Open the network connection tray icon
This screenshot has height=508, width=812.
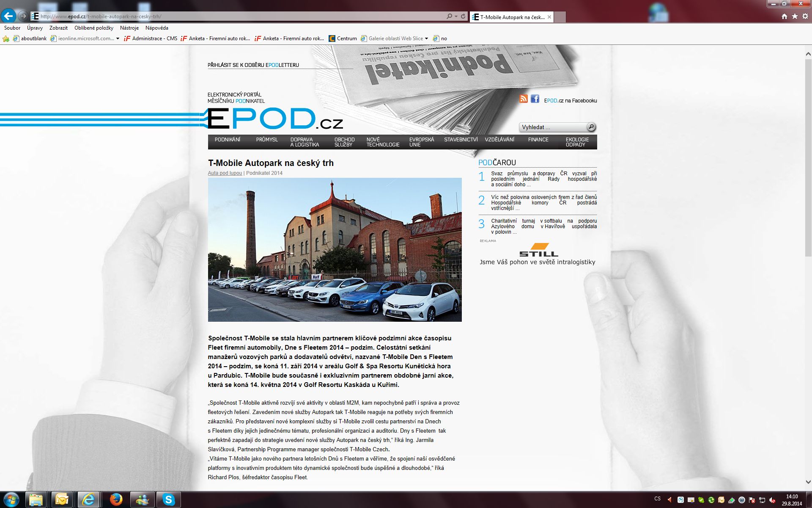762,500
